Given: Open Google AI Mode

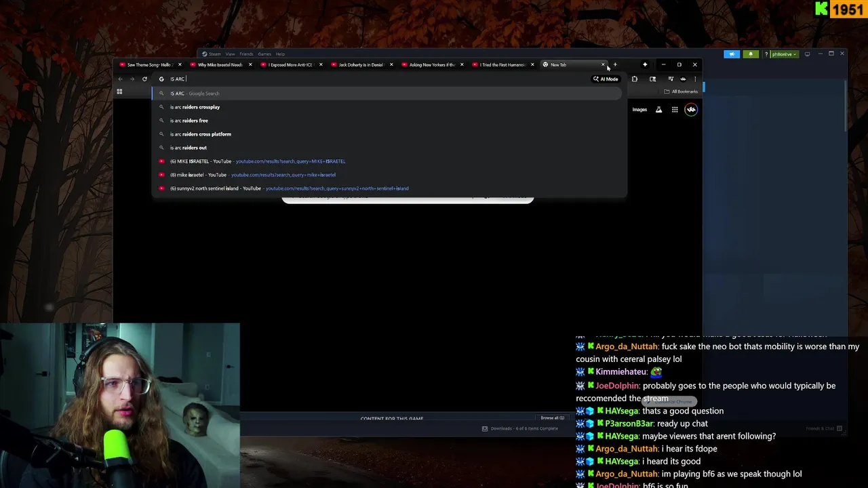Looking at the screenshot, I should [606, 79].
